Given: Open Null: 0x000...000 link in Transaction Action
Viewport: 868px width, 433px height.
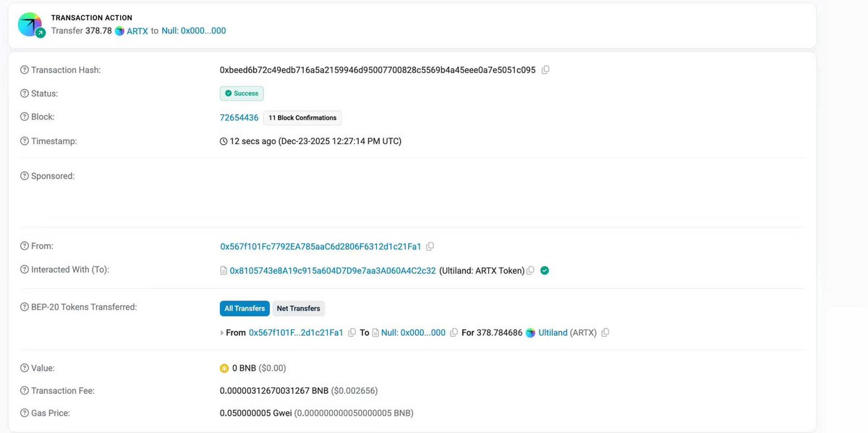Looking at the screenshot, I should pos(194,31).
